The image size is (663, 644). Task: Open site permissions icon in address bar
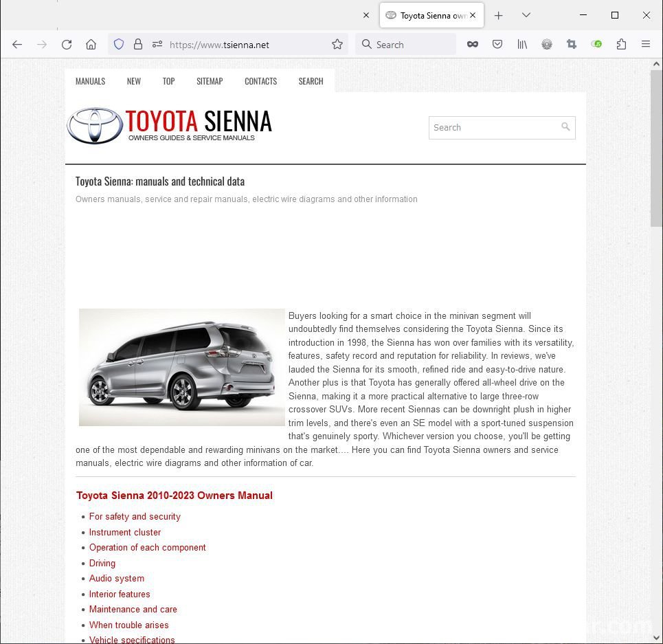point(157,44)
